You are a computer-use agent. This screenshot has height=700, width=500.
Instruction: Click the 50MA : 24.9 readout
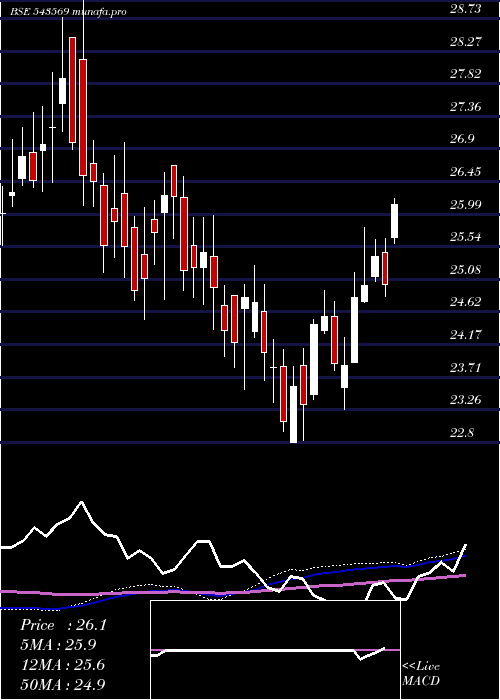63,684
